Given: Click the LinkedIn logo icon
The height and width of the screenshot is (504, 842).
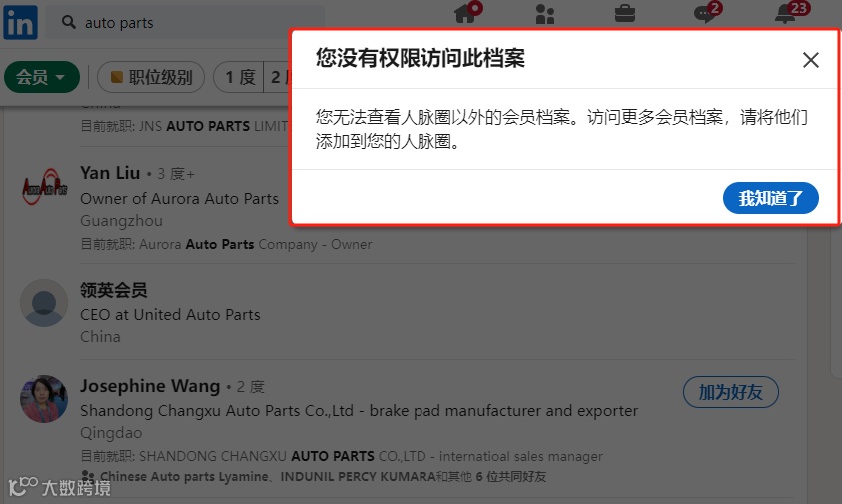Looking at the screenshot, I should [20, 23].
